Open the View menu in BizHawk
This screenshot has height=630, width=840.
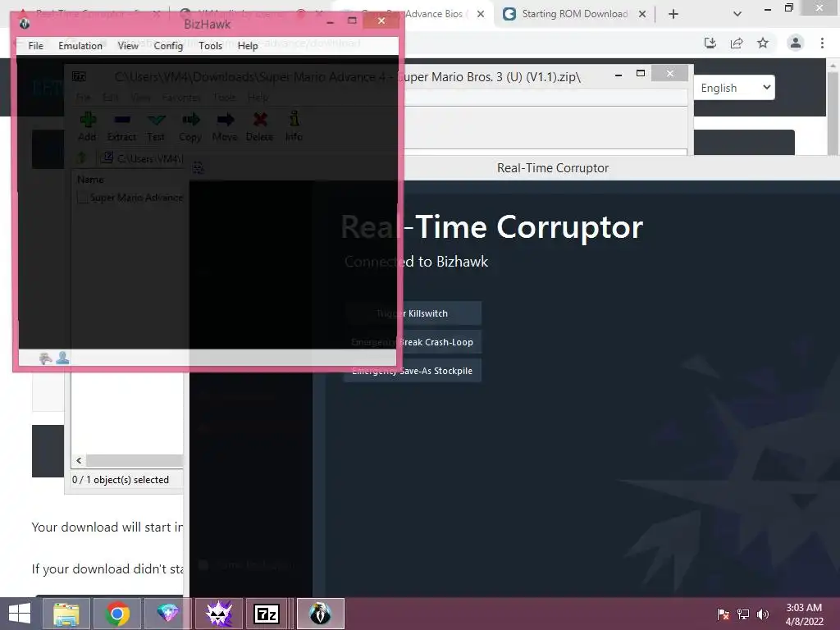(x=128, y=46)
